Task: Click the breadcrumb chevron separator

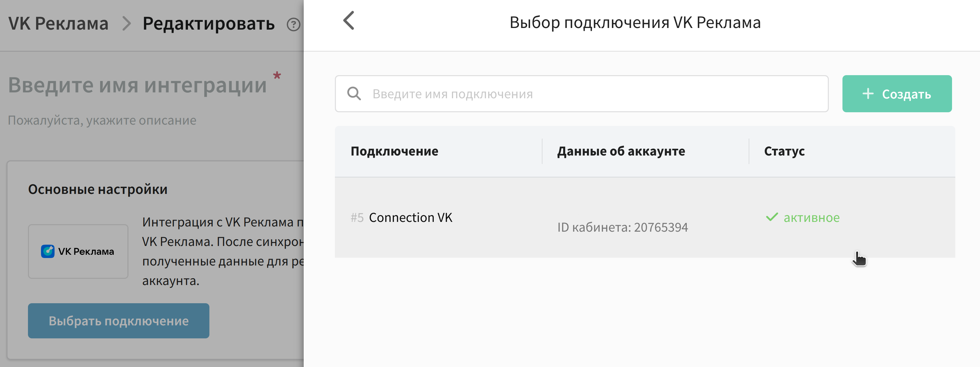Action: click(x=126, y=24)
